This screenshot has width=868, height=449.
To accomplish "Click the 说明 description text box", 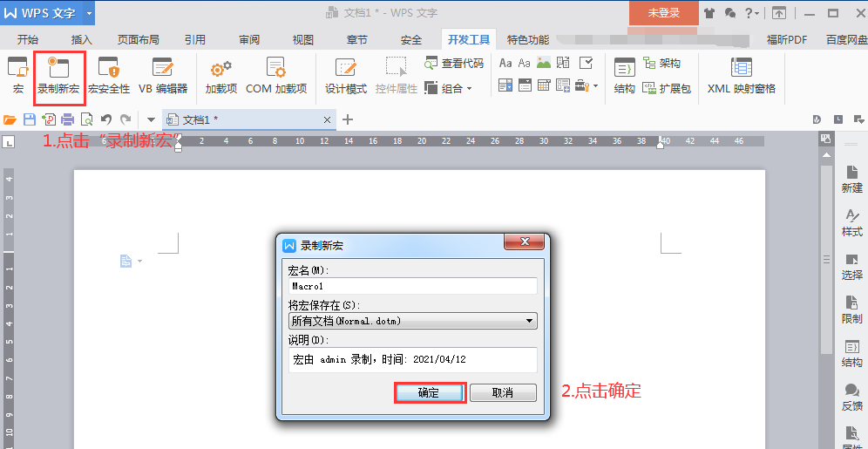I will (413, 360).
